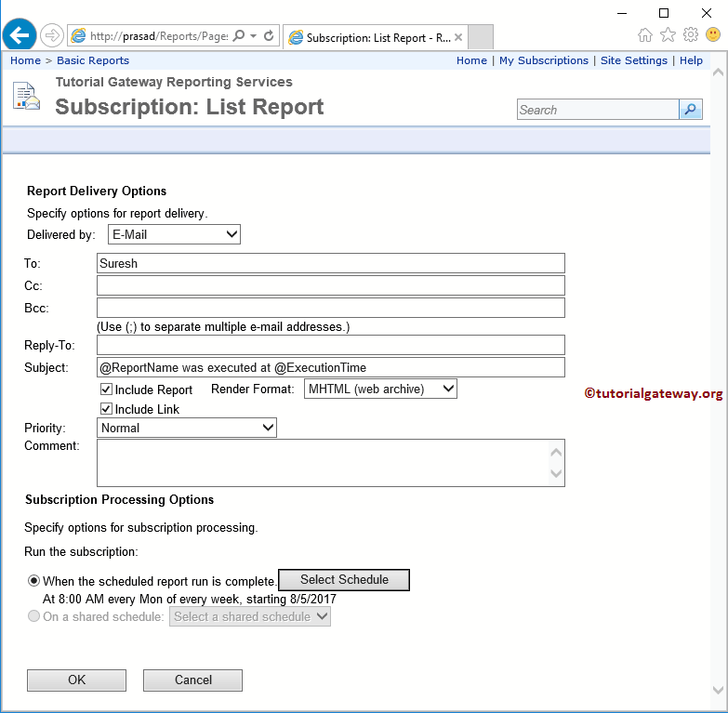Open the Basic Reports breadcrumb link

coord(93,60)
